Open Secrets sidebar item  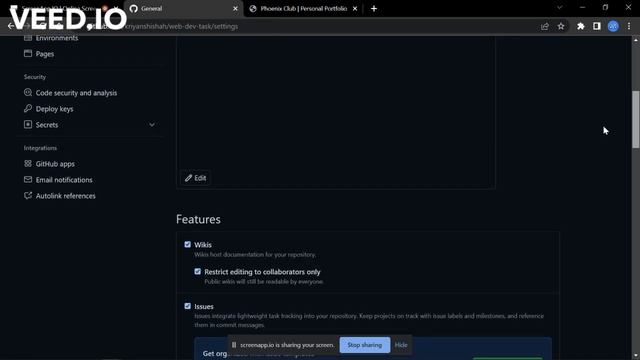(47, 125)
